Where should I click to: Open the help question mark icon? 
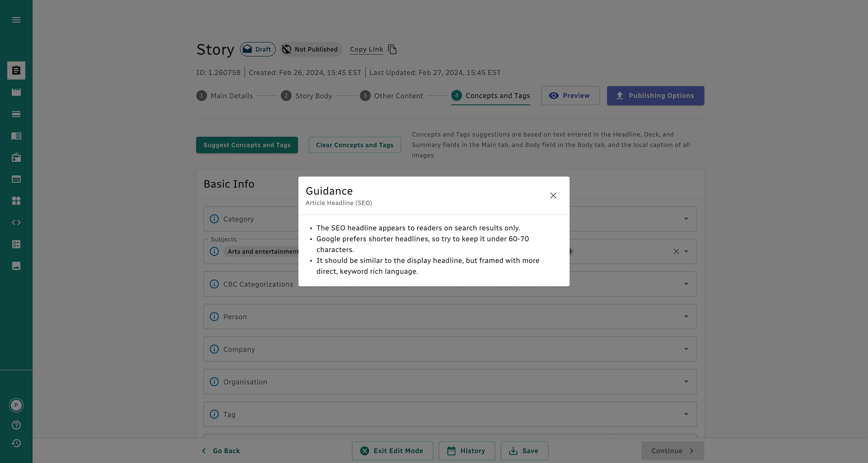tap(16, 425)
